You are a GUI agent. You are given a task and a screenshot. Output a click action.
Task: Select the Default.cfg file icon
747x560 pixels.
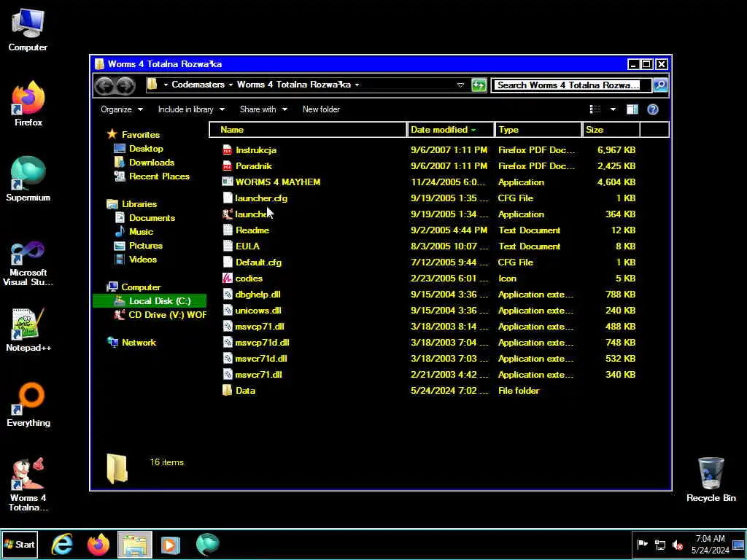pos(228,262)
